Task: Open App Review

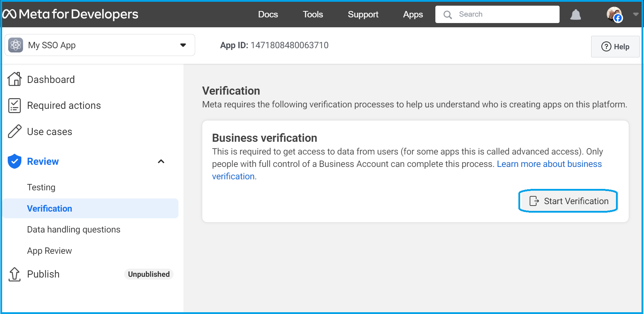Action: [x=50, y=251]
